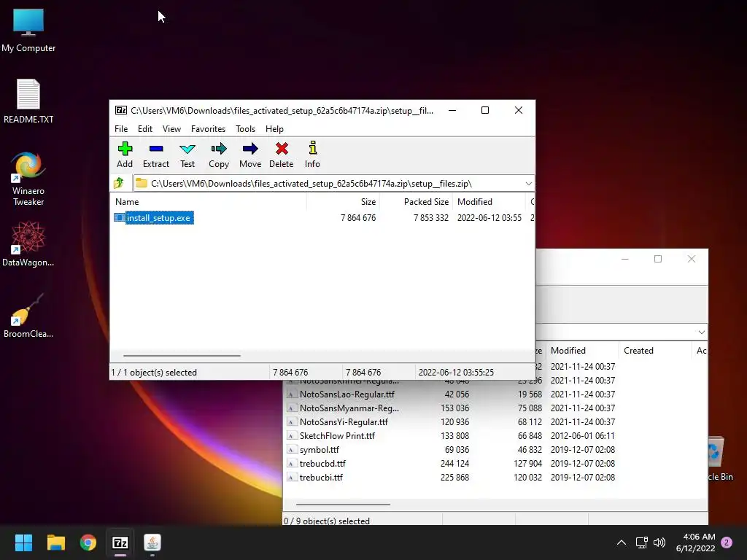Open the File menu

[121, 129]
